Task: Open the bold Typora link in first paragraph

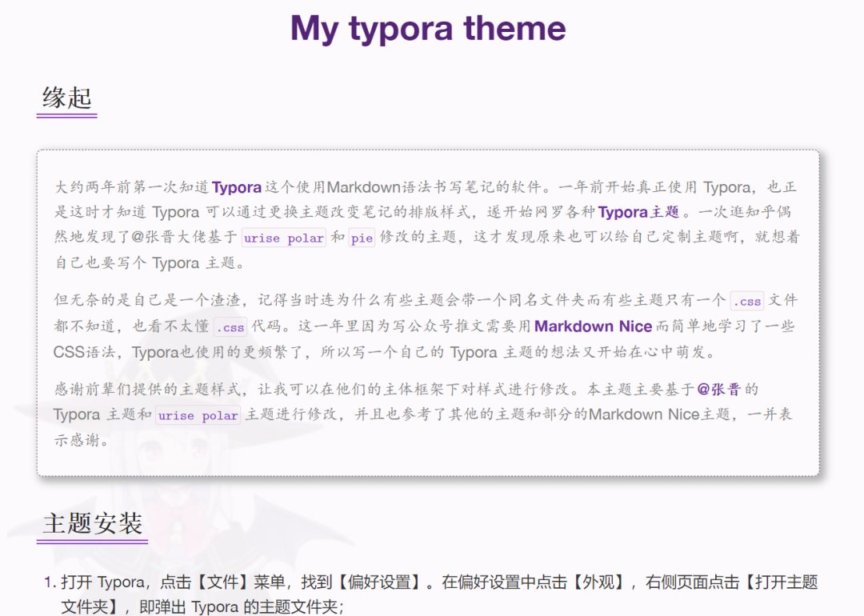Action: [x=236, y=187]
